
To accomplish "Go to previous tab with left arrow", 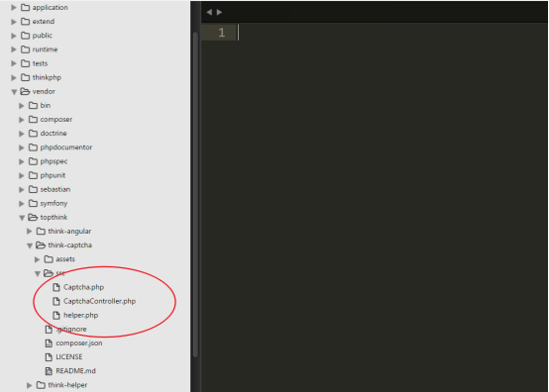I will pos(209,12).
